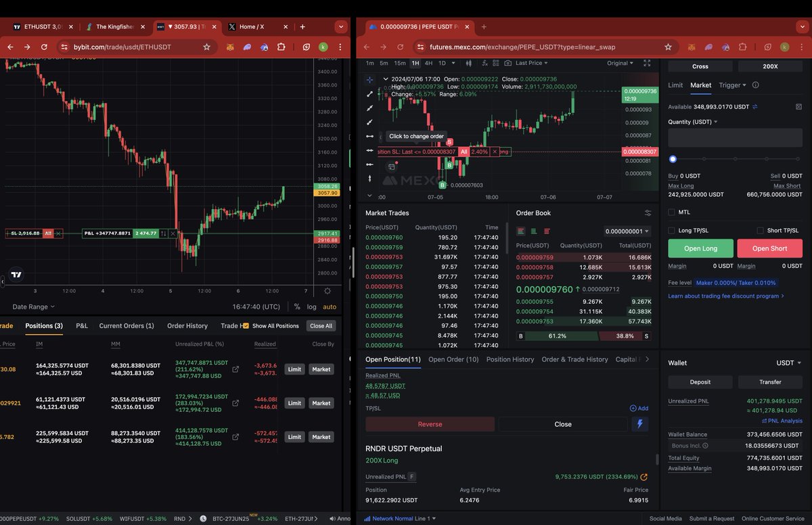This screenshot has height=525, width=812.
Task: Switch to the Order History tab on Bybit
Action: coord(187,325)
